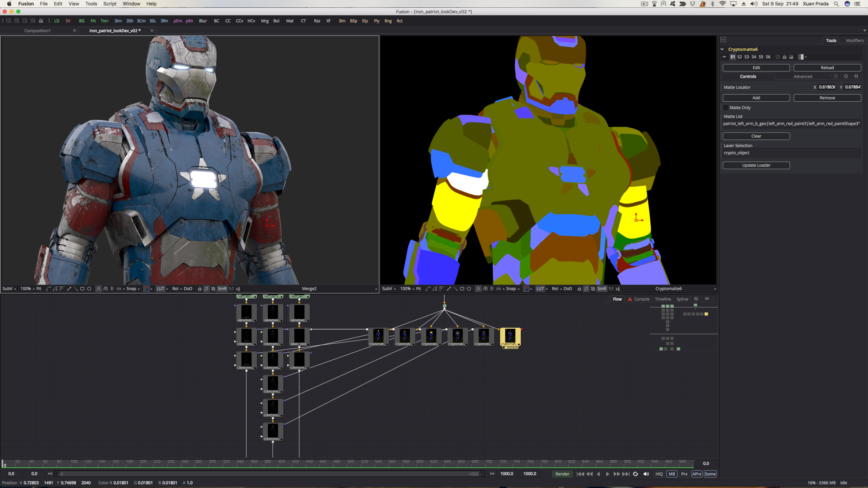Click the play forward button
Screen dimensions: 868x488
coord(608,474)
